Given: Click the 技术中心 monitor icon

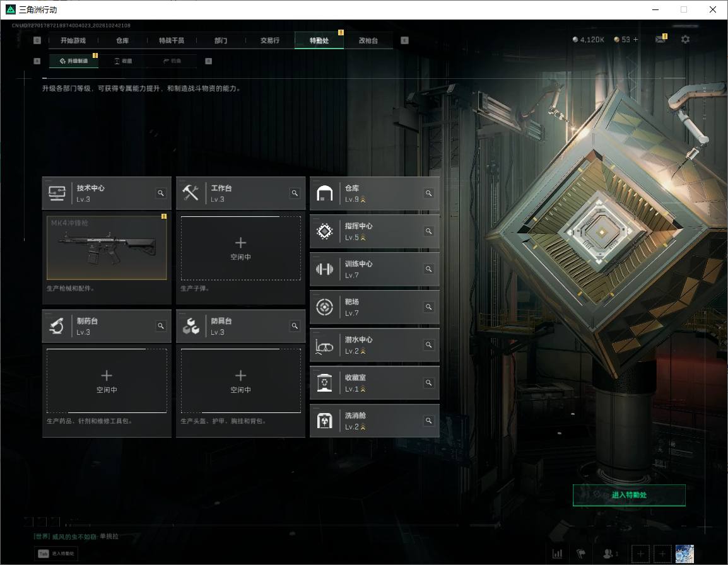Looking at the screenshot, I should [57, 193].
